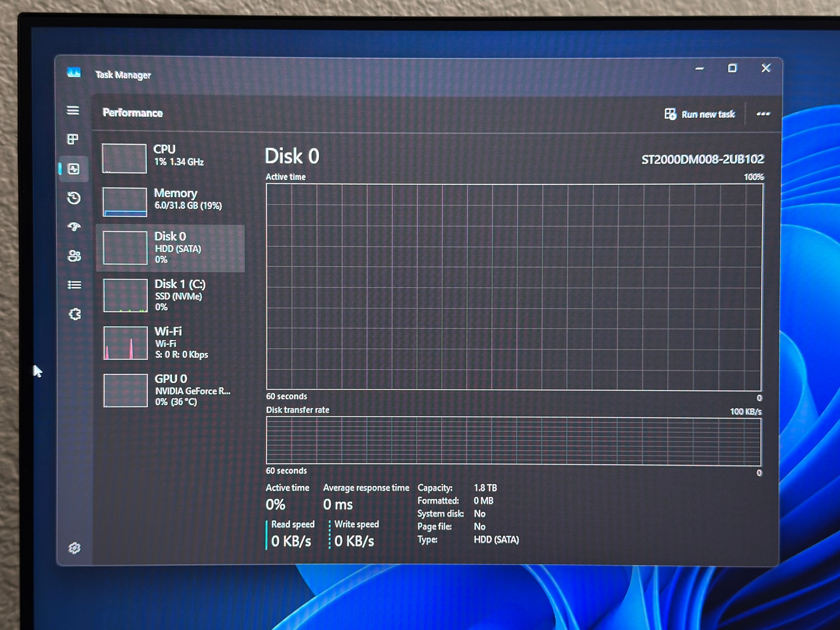Open the Processes page icon

click(x=73, y=139)
